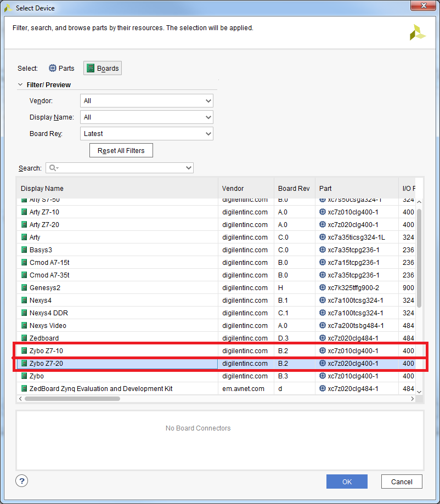This screenshot has width=440, height=504.
Task: Confirm selection with OK button
Action: pyautogui.click(x=347, y=482)
